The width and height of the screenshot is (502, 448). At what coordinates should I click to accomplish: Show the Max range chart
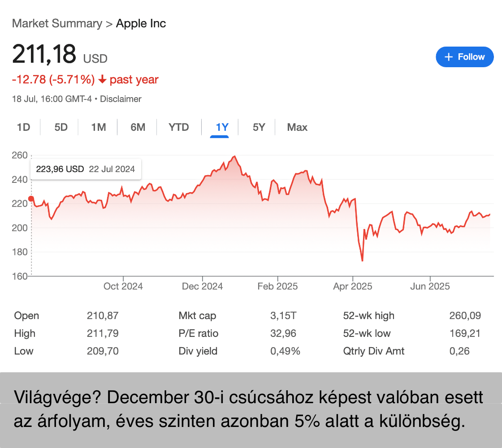pos(297,127)
